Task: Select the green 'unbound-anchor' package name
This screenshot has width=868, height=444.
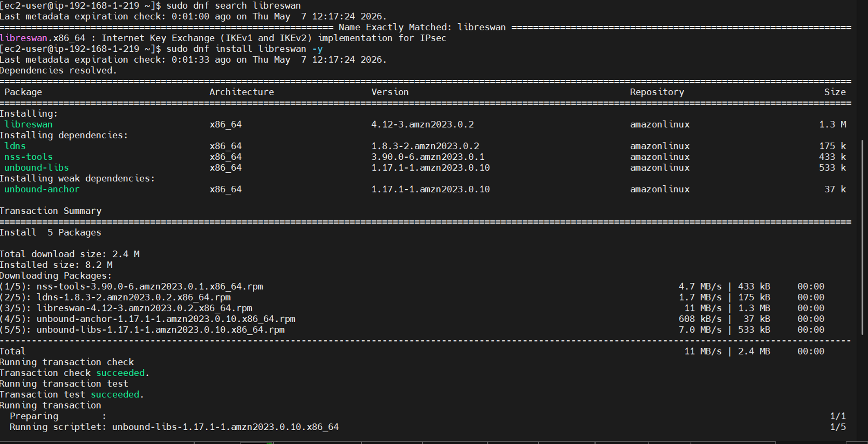Action: click(x=42, y=189)
